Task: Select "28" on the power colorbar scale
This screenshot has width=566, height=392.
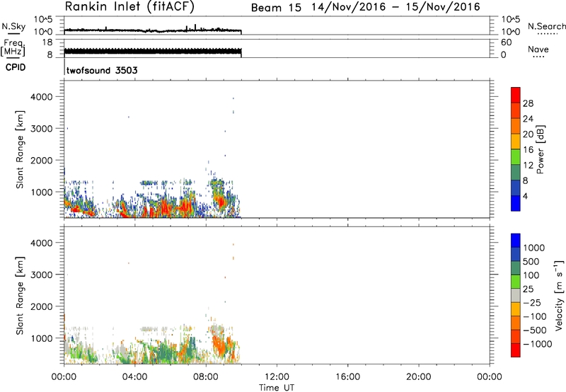Action: point(528,103)
